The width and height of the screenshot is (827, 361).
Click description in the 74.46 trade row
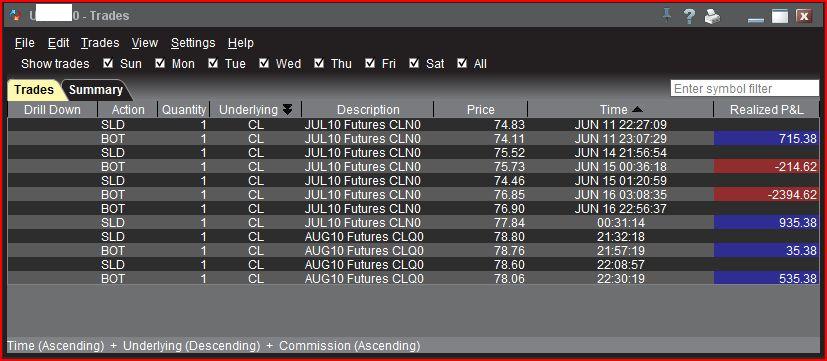368,180
